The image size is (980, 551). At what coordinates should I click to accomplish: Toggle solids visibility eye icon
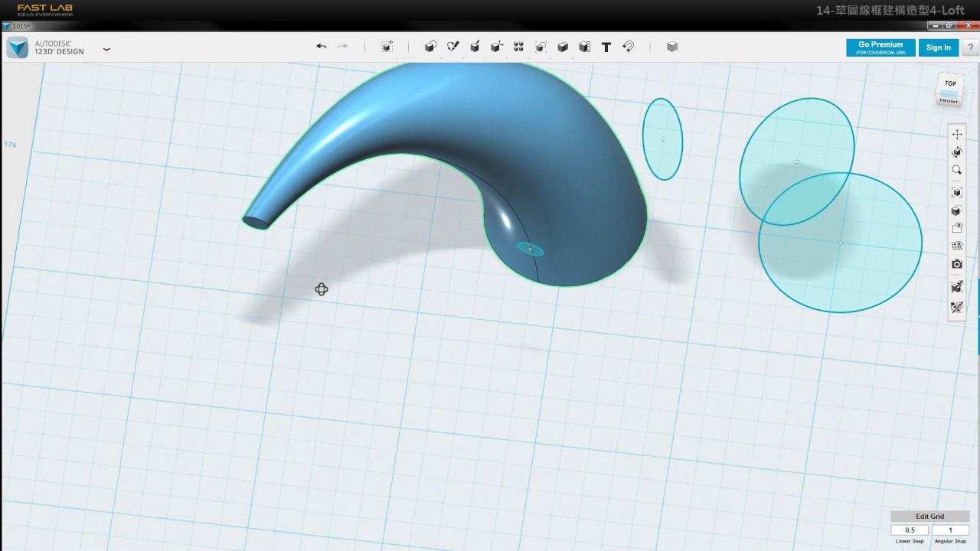point(957,228)
